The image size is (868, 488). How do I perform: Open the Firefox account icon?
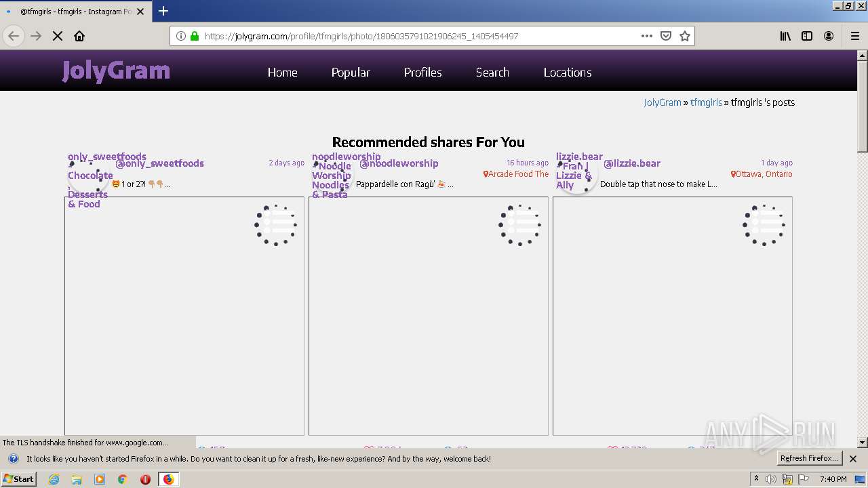tap(829, 36)
